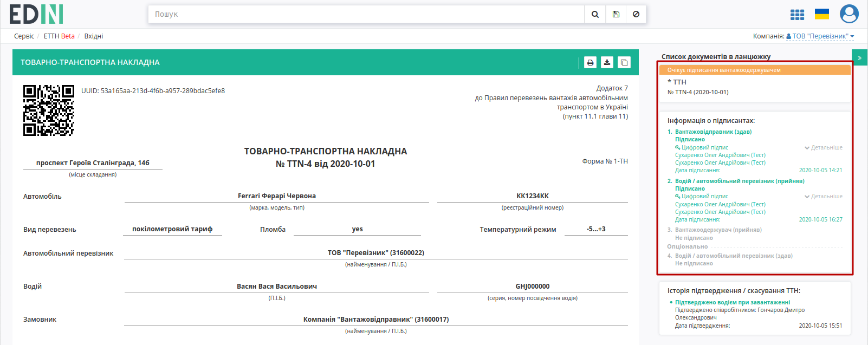This screenshot has height=345, width=868.
Task: Click confirmation date 2020-10-05 15:51
Action: tap(821, 326)
